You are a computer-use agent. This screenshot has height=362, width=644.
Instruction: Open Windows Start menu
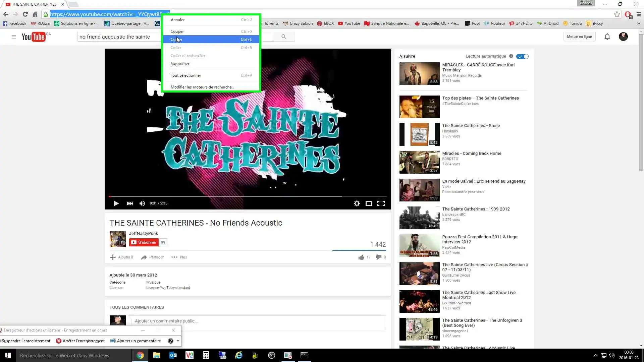click(x=8, y=355)
